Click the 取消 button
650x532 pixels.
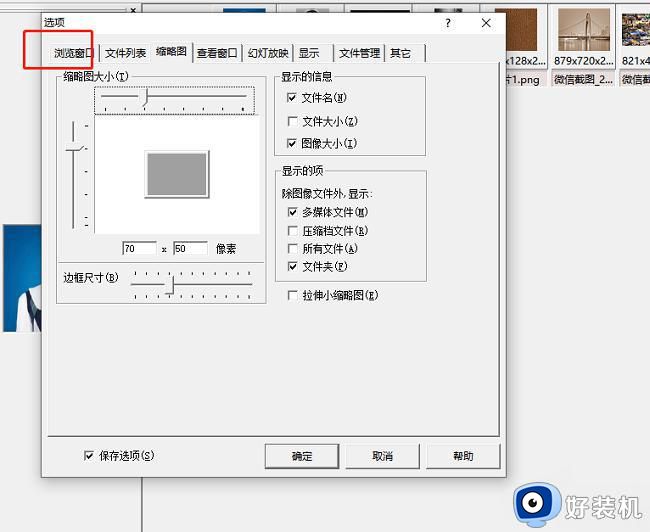tap(382, 457)
